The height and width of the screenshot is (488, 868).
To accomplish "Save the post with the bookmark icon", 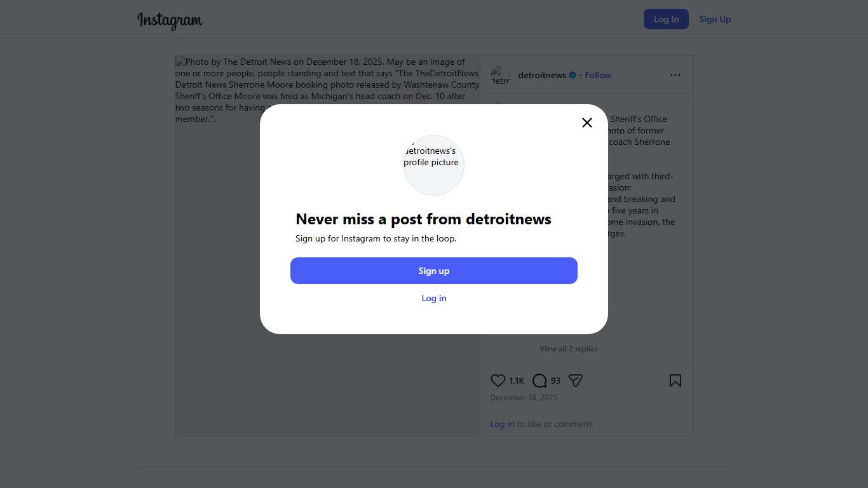I will pos(675,381).
